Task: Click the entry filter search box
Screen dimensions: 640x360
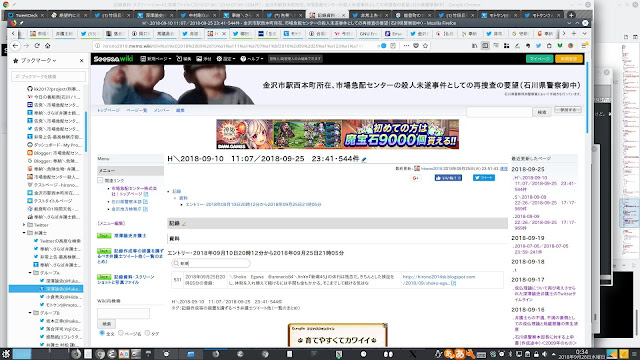Action: [x=211, y=263]
